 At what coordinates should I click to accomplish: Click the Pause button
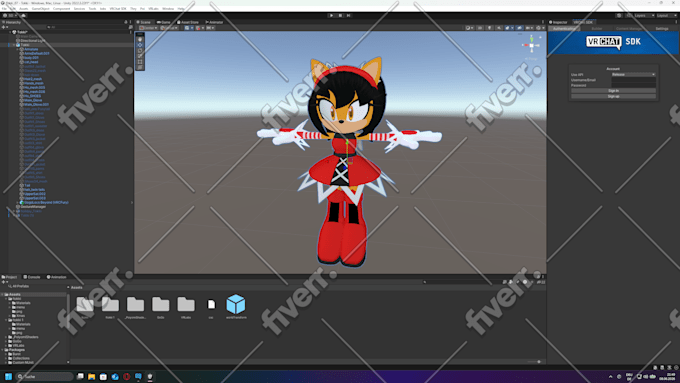point(340,16)
